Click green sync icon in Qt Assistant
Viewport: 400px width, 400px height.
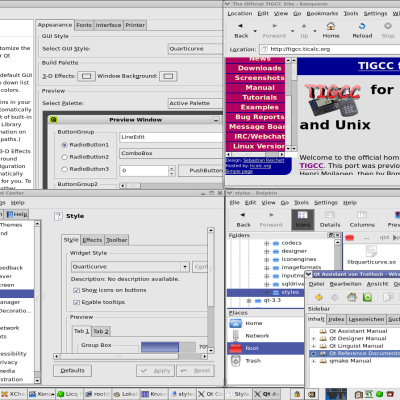click(367, 297)
